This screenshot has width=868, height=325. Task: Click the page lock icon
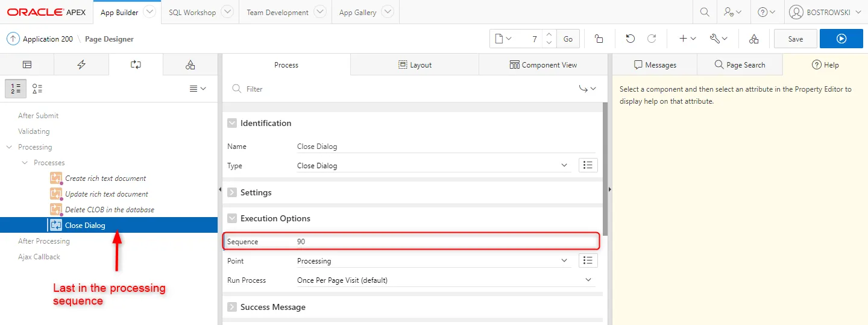599,39
